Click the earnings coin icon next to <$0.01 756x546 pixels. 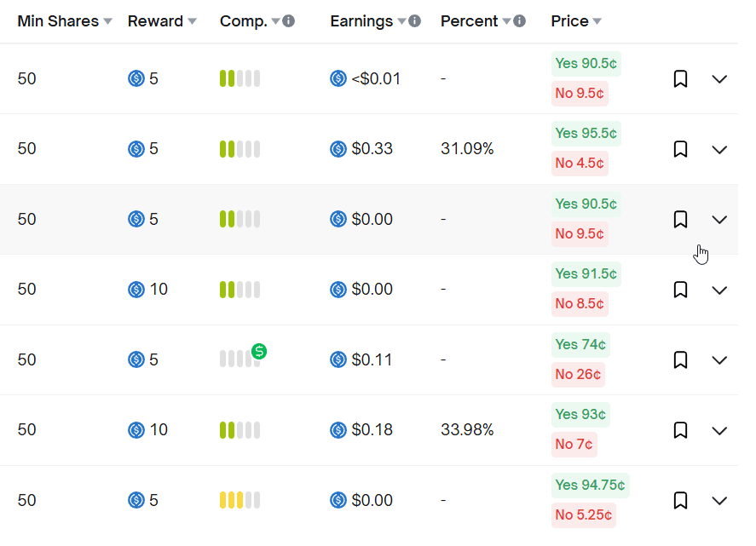click(x=338, y=79)
